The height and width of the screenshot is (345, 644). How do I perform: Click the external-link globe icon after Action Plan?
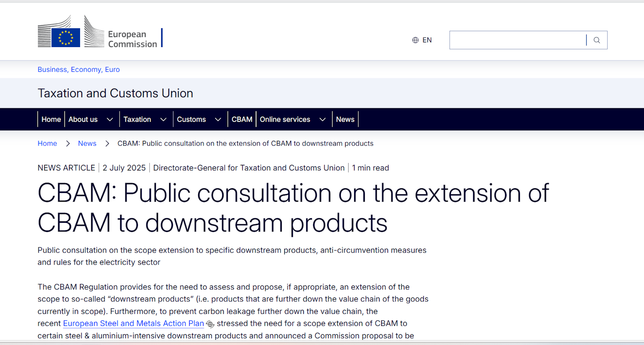click(210, 324)
